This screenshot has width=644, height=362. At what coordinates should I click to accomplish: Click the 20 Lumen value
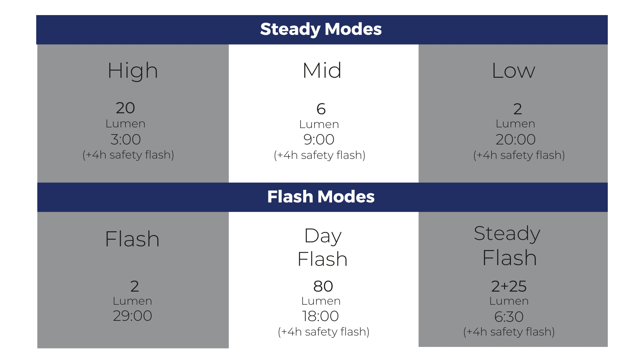(x=125, y=108)
